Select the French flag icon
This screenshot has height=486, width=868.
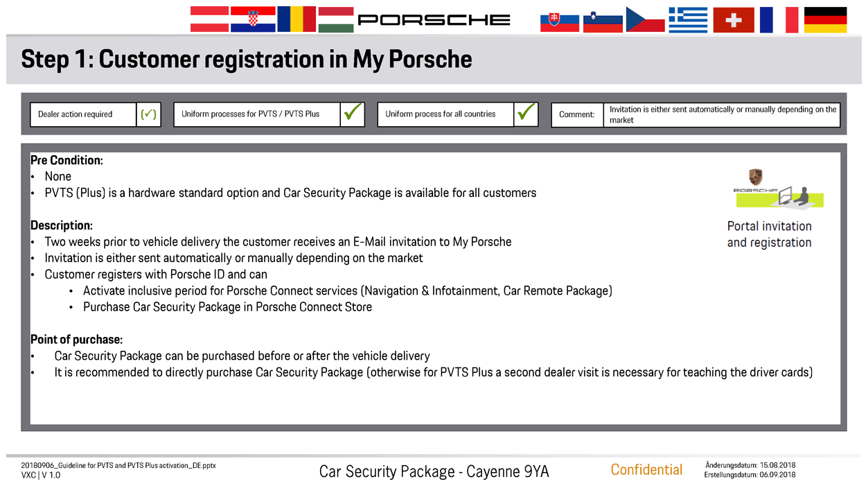coord(779,19)
